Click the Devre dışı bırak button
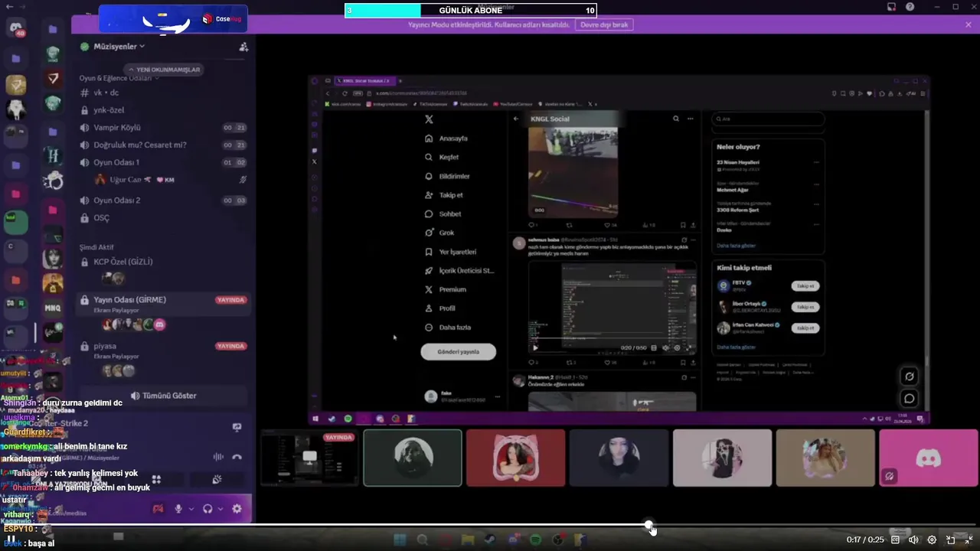 [x=604, y=24]
